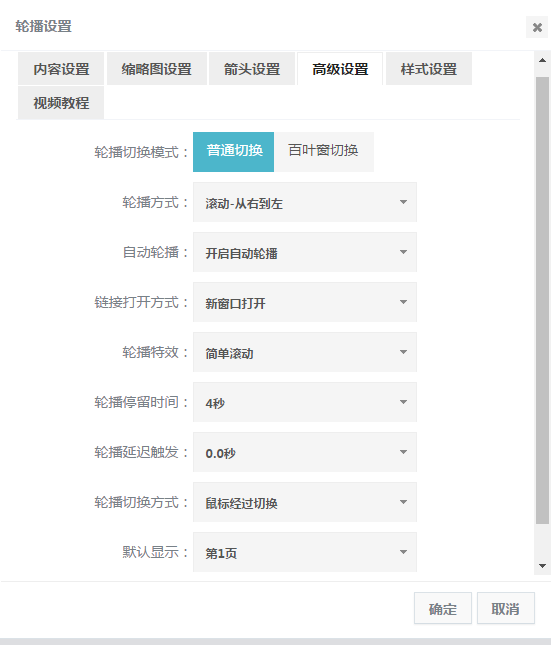Switch to the 缩略图设置 tab
551x645 pixels.
(x=157, y=69)
